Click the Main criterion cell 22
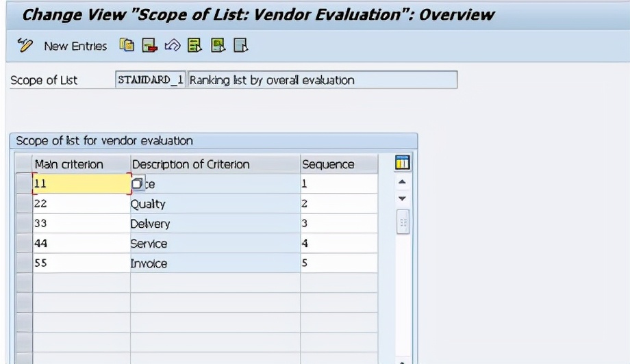630x364 pixels. click(81, 203)
